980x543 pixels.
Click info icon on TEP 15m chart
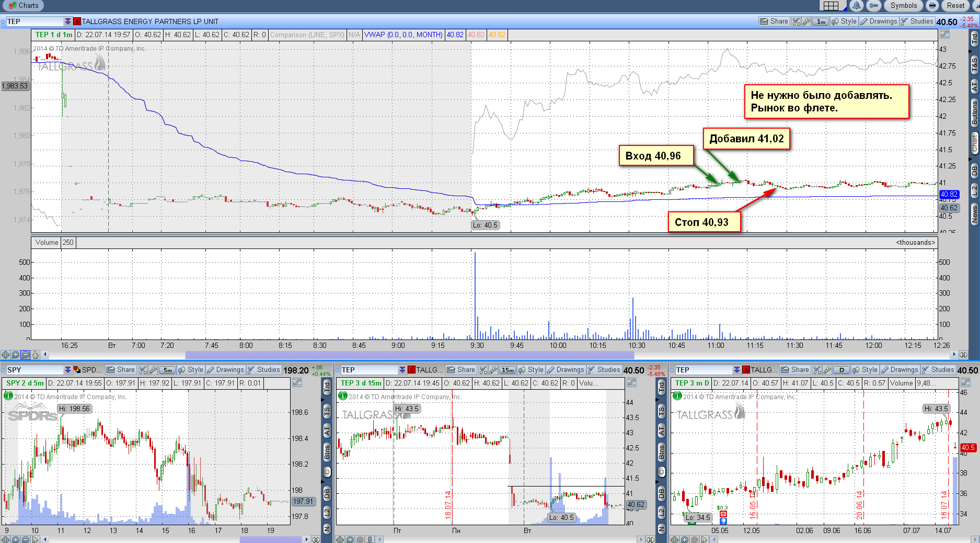(343, 396)
